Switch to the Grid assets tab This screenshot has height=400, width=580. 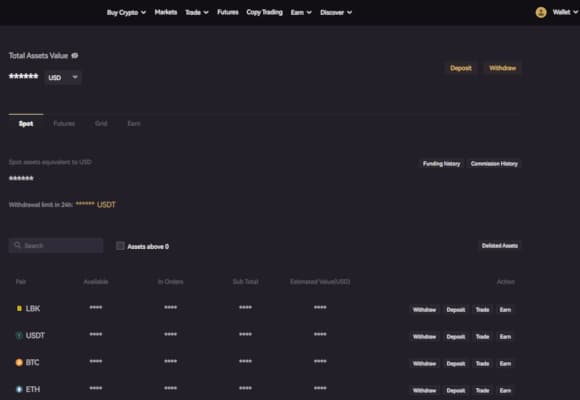101,124
